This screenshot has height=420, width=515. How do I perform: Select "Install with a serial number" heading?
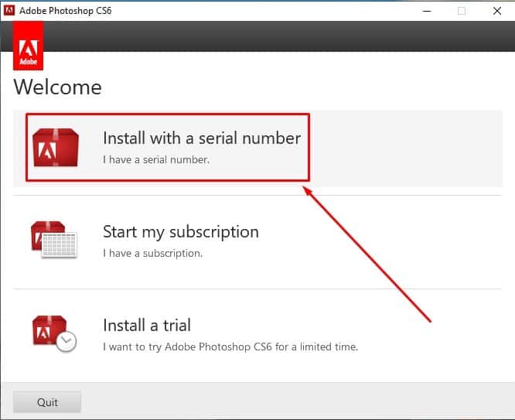coord(201,138)
